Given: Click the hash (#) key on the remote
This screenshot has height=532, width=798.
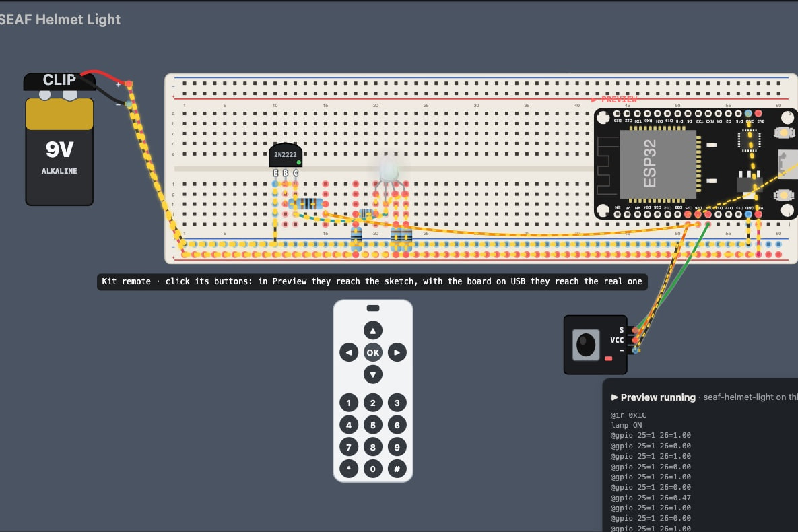Looking at the screenshot, I should (x=397, y=469).
